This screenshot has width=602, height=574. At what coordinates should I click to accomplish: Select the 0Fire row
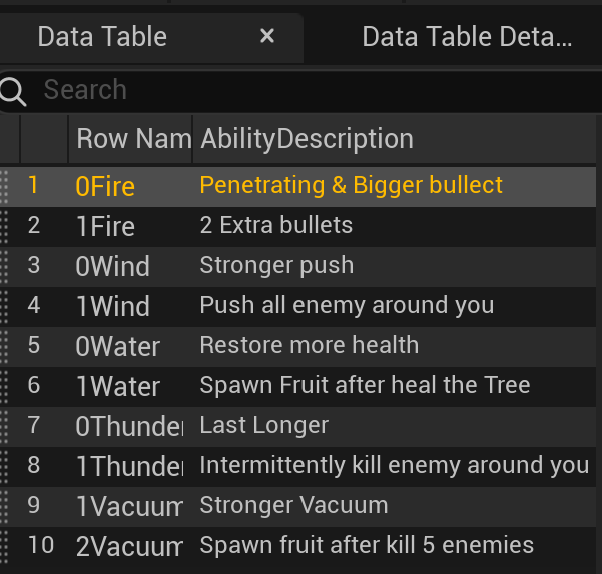coord(105,186)
